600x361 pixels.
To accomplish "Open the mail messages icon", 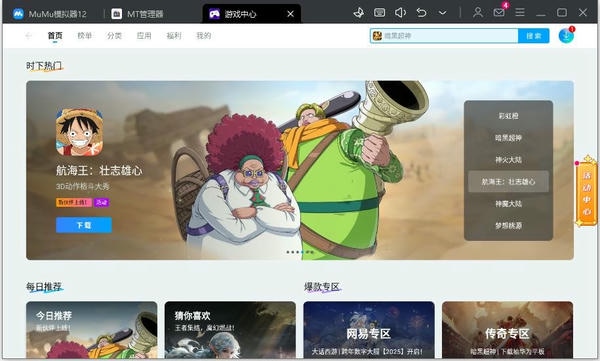I will 499,13.
